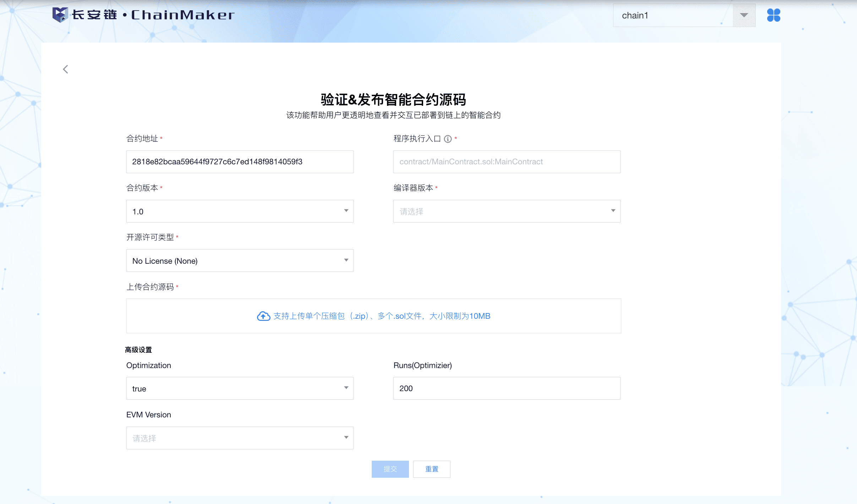857x504 pixels.
Task: Open the blue four-dot grid menu
Action: point(773,15)
